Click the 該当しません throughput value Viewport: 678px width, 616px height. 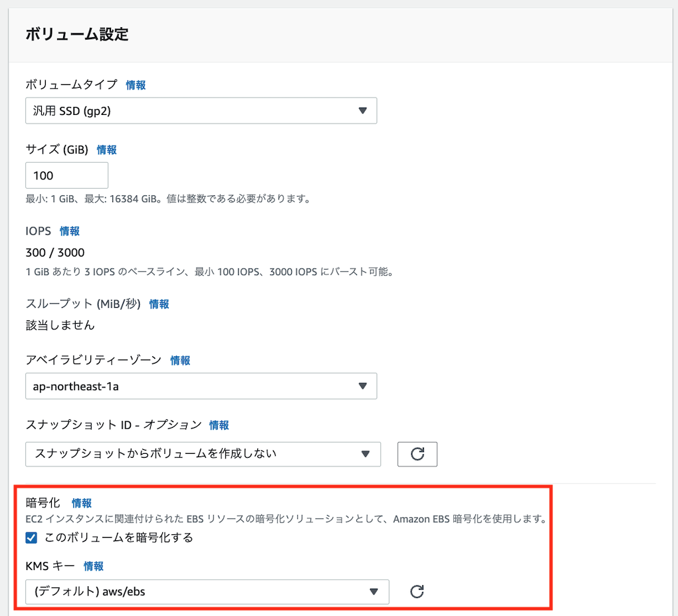[60, 325]
